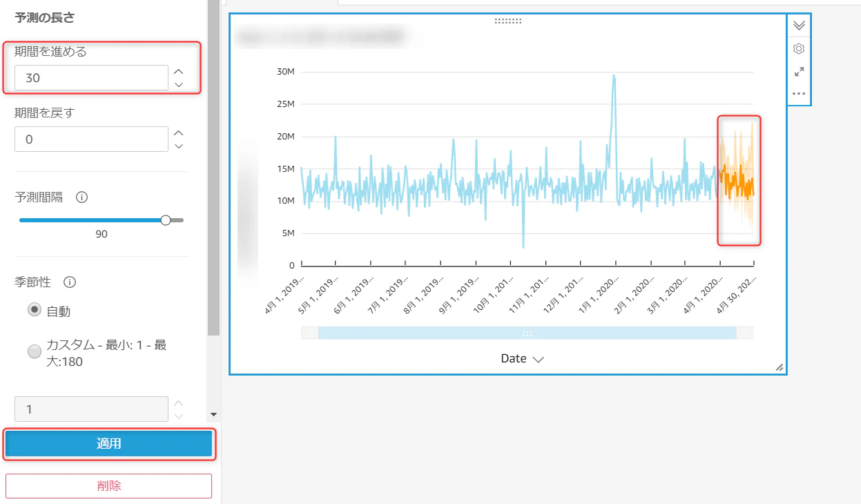Screen dimensions: 861x504
Task: Click the slider value 90
Action: (x=101, y=234)
